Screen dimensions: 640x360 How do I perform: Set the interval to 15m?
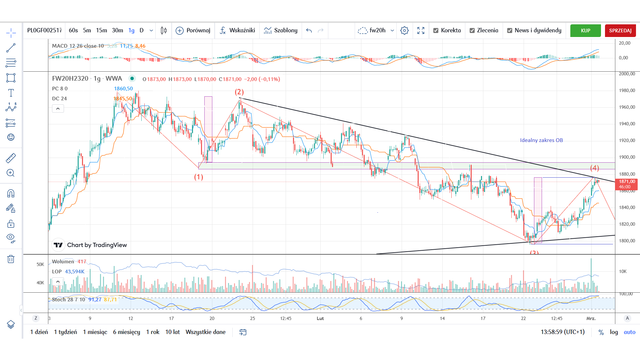pyautogui.click(x=101, y=31)
